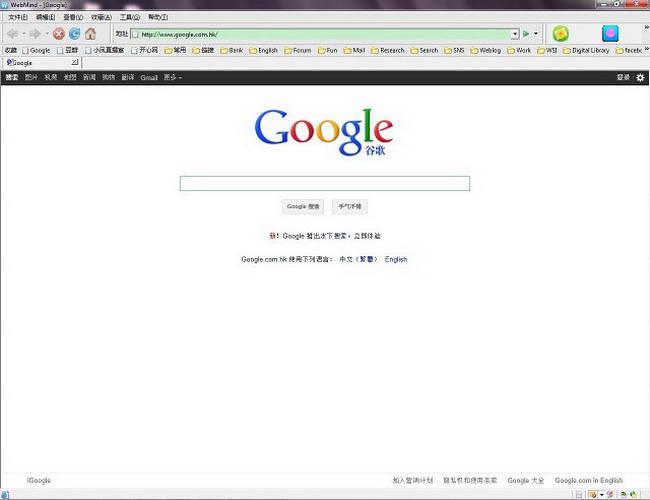Open Back button history dropdown arrow
This screenshot has width=650, height=500.
click(24, 34)
